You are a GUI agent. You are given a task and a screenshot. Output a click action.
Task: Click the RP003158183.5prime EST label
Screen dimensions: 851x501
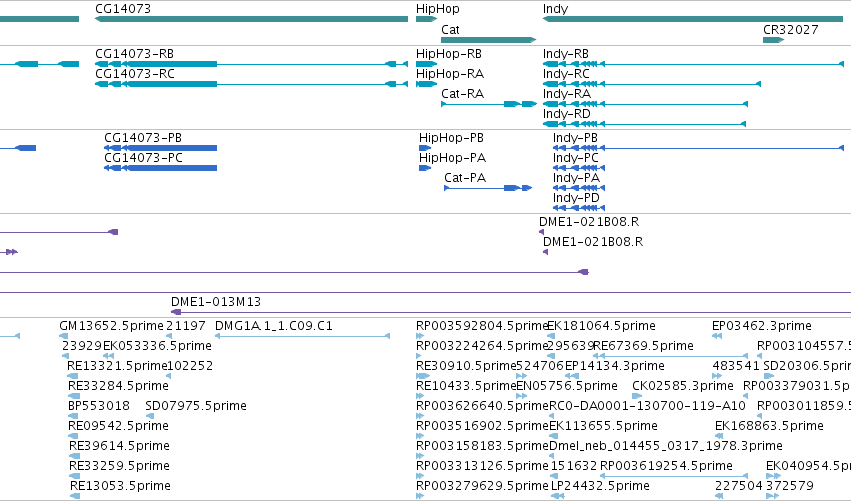point(482,447)
